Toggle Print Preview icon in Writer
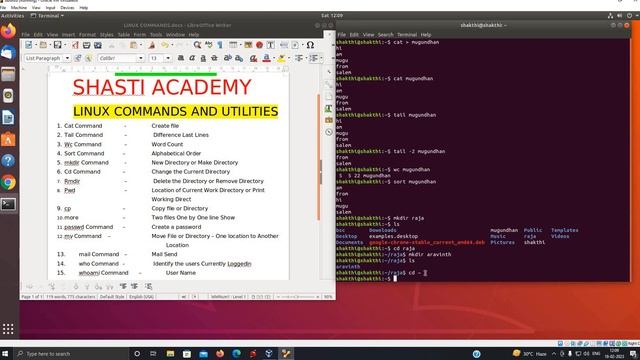Image resolution: width=640 pixels, height=360 pixels. pos(98,45)
